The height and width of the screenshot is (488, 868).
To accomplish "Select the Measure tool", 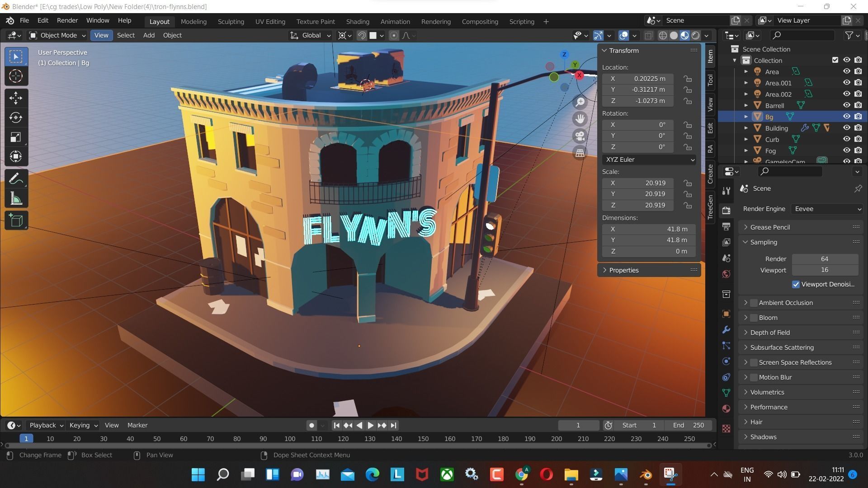I will pyautogui.click(x=16, y=198).
